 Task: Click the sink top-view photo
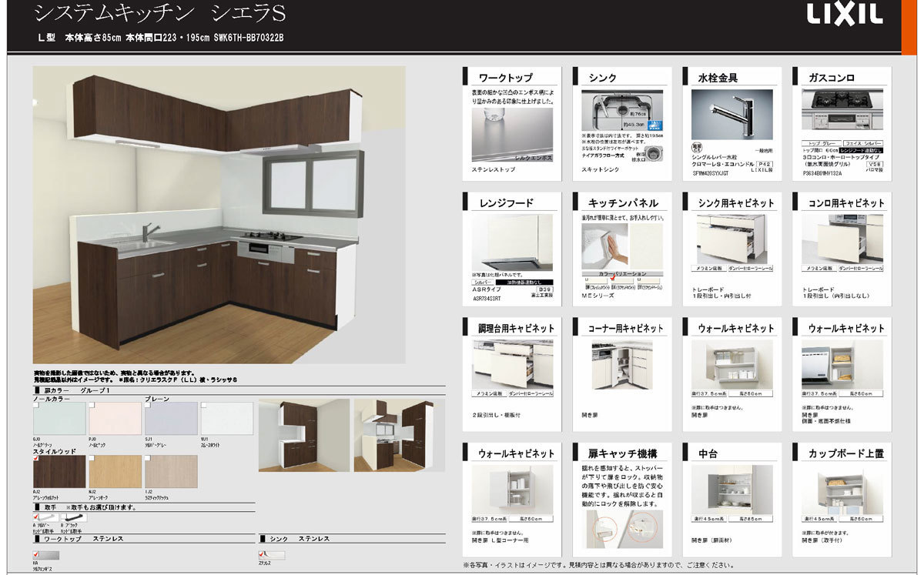click(622, 111)
